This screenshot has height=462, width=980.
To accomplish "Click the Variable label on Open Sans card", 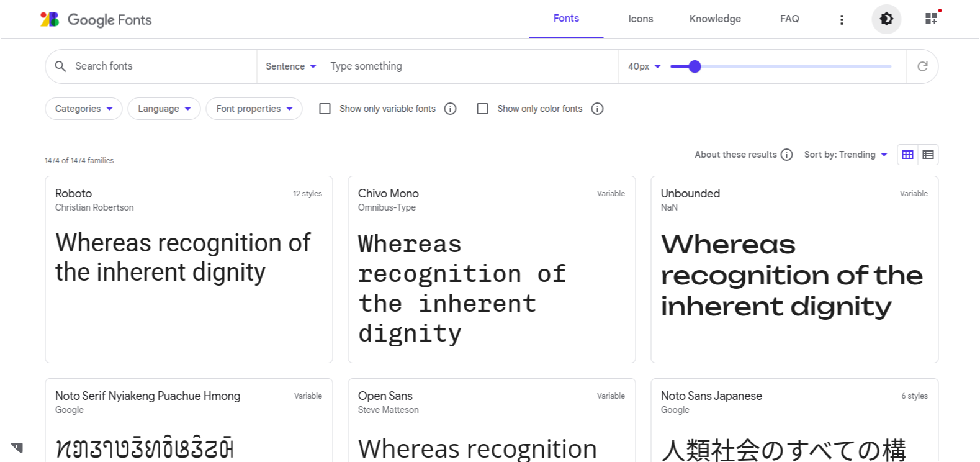I will click(611, 396).
